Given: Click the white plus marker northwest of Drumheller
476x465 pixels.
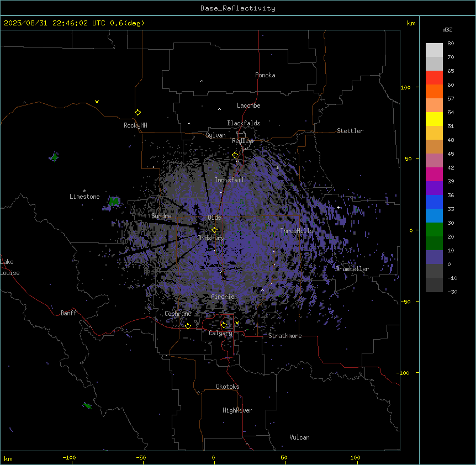Looking at the screenshot, I should (x=338, y=207).
